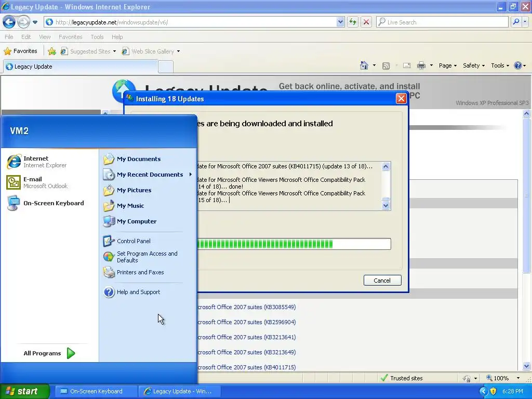Click the Read Mail icon

(407, 65)
